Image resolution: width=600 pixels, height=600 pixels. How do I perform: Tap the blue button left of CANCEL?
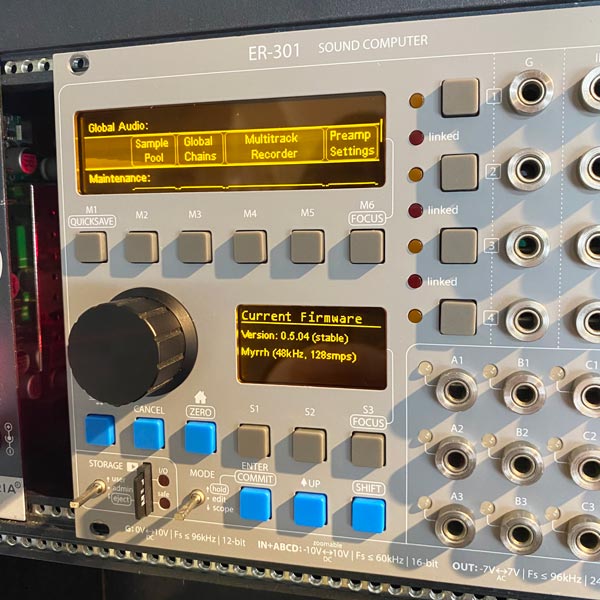[100, 430]
